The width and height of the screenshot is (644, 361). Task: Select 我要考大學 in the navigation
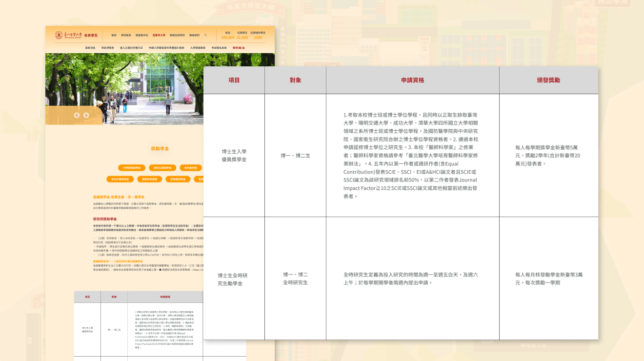pyautogui.click(x=159, y=35)
